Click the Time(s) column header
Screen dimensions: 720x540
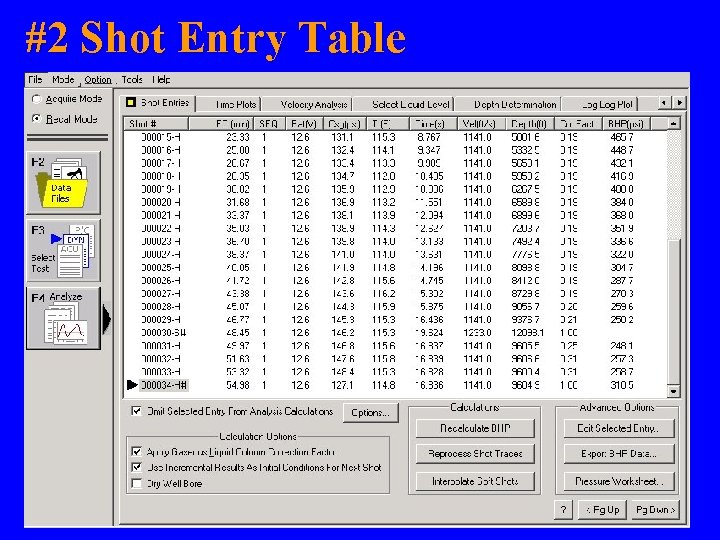coord(433,124)
